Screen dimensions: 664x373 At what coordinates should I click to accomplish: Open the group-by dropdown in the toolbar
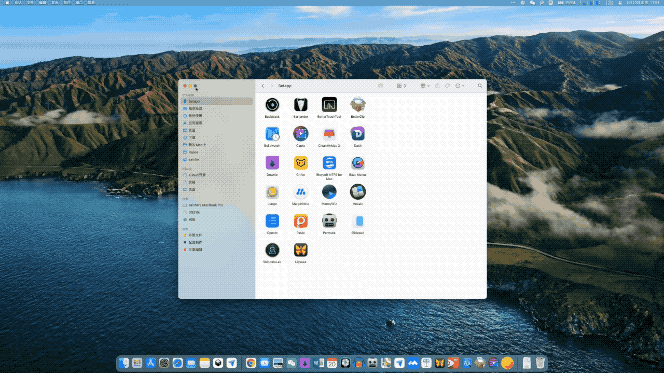[x=425, y=86]
